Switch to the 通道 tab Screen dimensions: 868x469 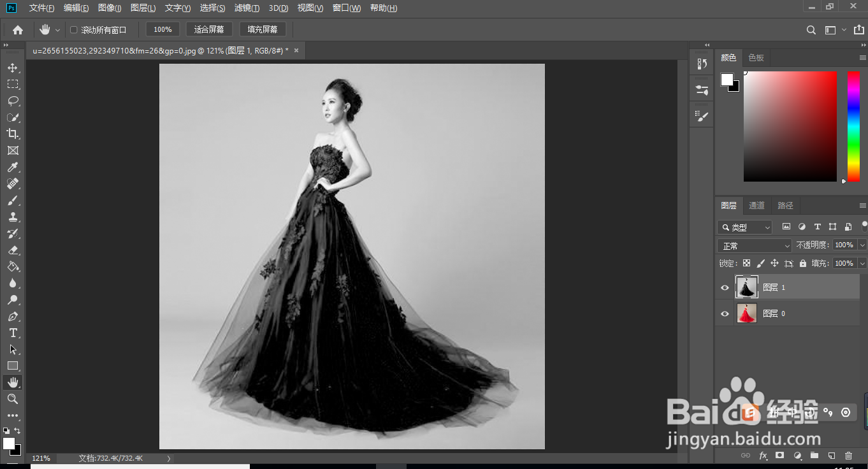click(756, 205)
